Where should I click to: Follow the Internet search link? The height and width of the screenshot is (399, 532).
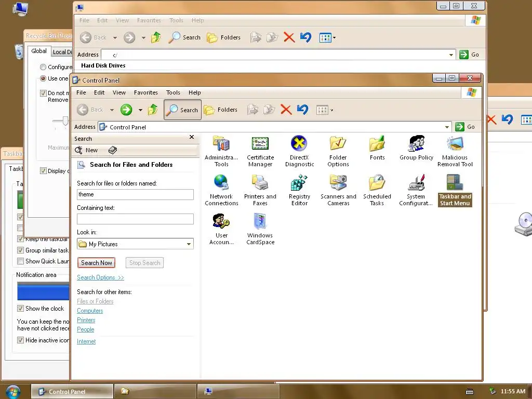click(86, 341)
